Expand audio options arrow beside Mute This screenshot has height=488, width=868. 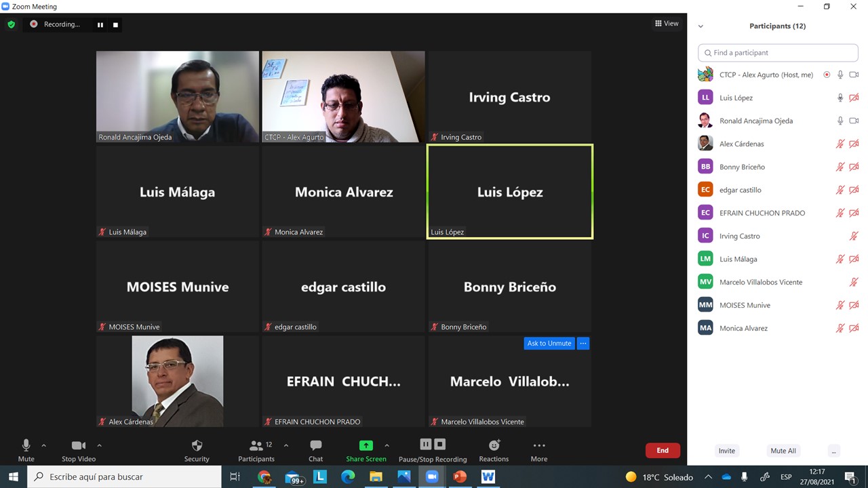tap(44, 445)
